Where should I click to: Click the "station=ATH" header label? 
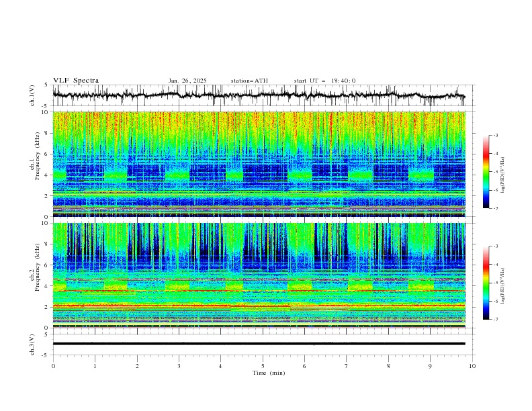point(249,81)
